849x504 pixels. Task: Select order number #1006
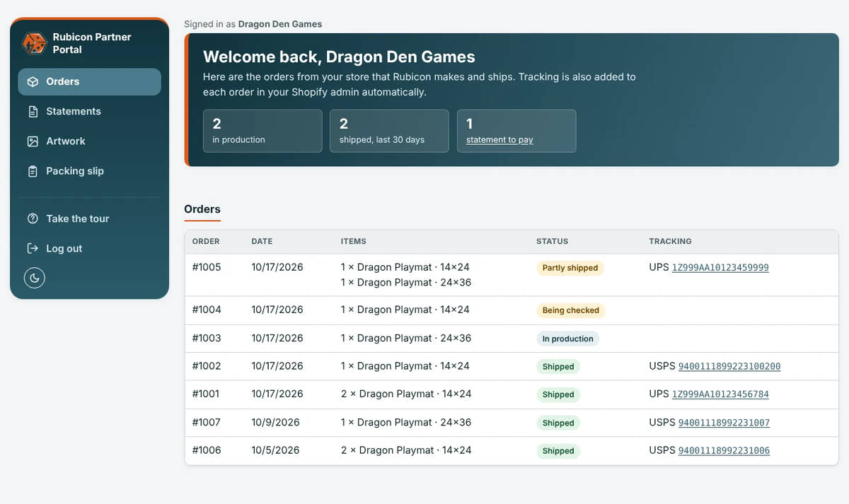(x=207, y=450)
